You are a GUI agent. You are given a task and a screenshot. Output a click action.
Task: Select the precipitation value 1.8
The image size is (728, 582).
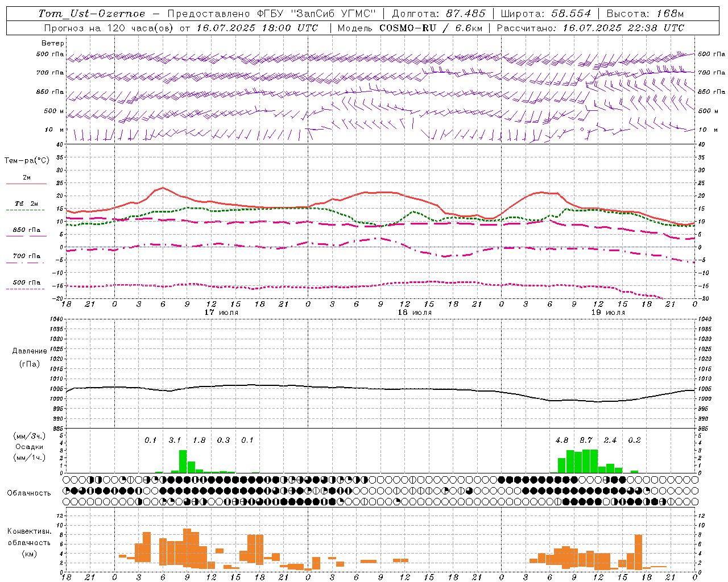click(x=199, y=440)
